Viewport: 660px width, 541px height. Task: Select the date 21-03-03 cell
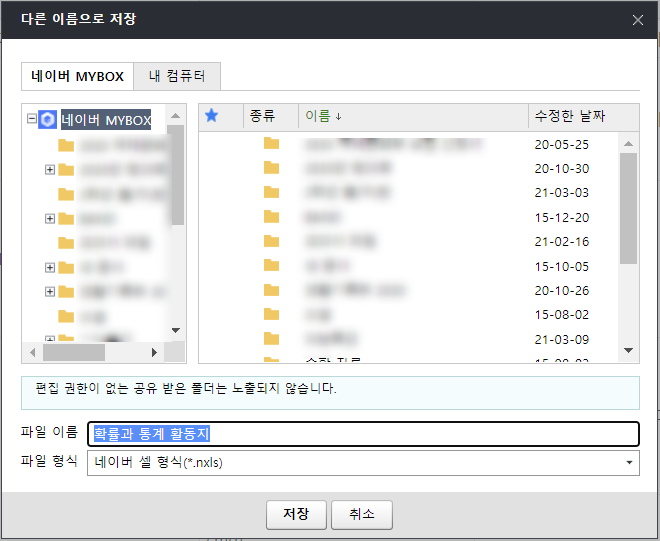pos(562,192)
